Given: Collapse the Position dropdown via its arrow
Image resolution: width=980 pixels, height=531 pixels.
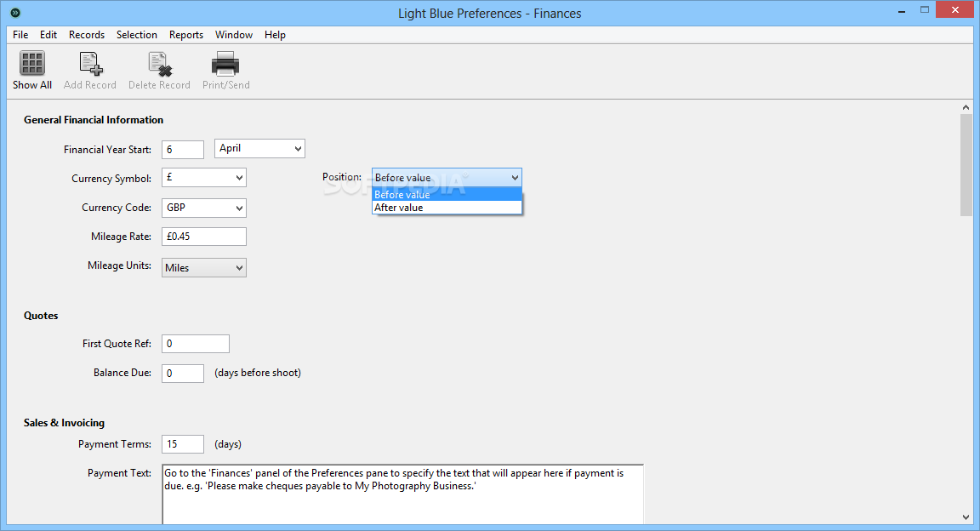Looking at the screenshot, I should 515,178.
